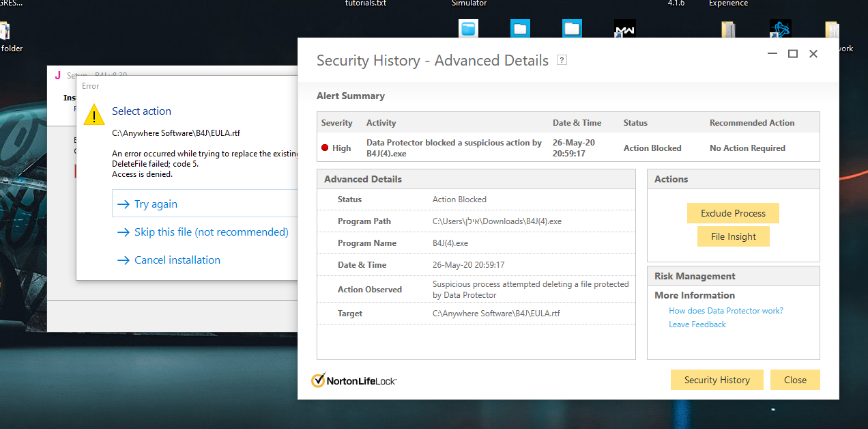
Task: Maximize the Security History window
Action: [x=793, y=53]
